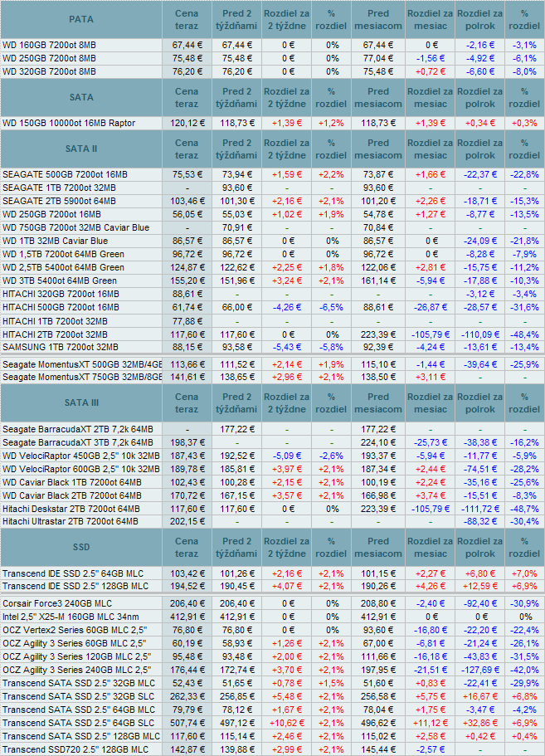545x756 pixels.
Task: Click two-week difference '-5,43 €'
Action: click(x=287, y=347)
